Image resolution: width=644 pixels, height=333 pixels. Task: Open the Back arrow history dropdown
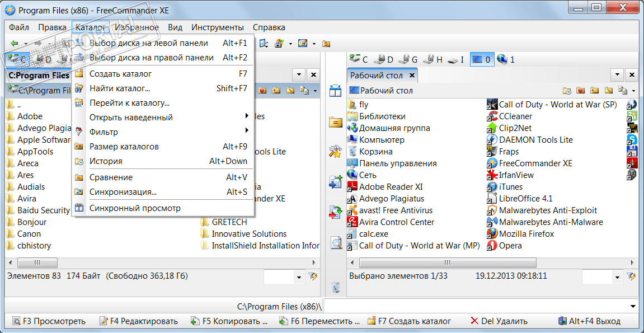[x=26, y=44]
